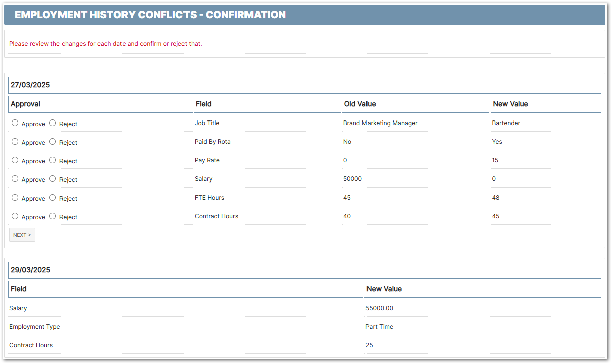Viewport: 612px width, 364px height.
Task: Reject the Paid By Rota change
Action: (53, 142)
